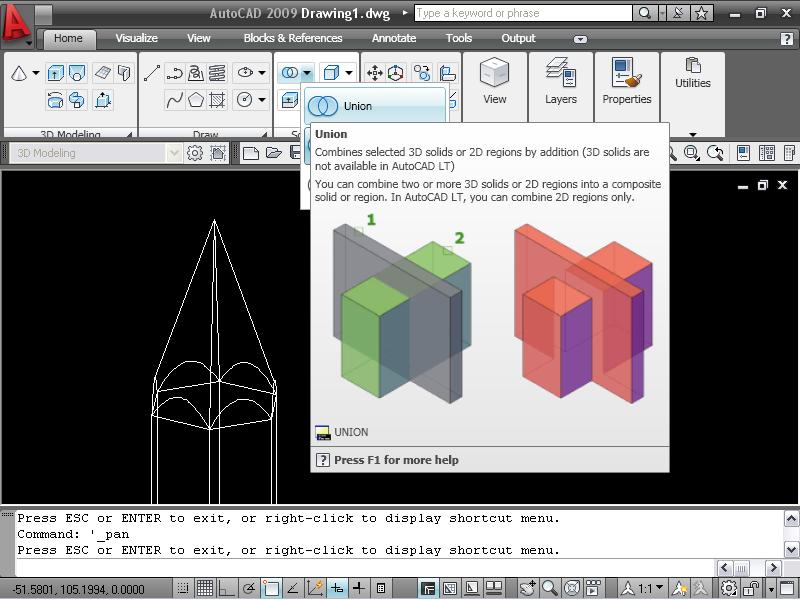This screenshot has height=600, width=800.
Task: Open the Output ribbon tab
Action: pyautogui.click(x=518, y=38)
